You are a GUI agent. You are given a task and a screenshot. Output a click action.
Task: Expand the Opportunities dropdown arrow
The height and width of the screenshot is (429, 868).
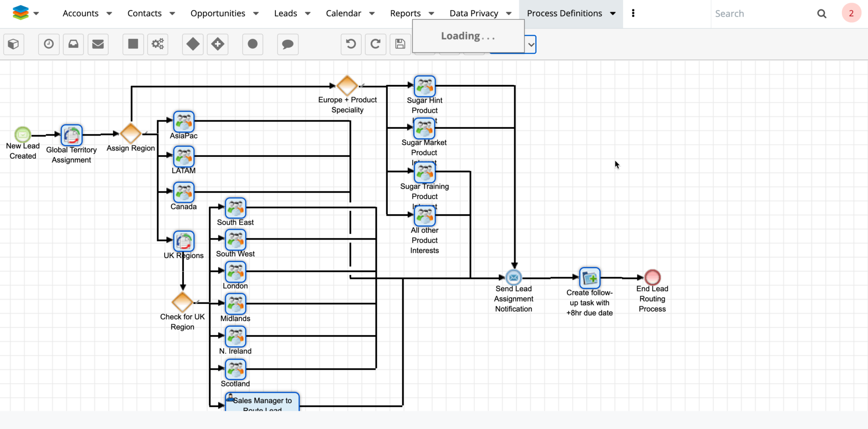(x=256, y=14)
